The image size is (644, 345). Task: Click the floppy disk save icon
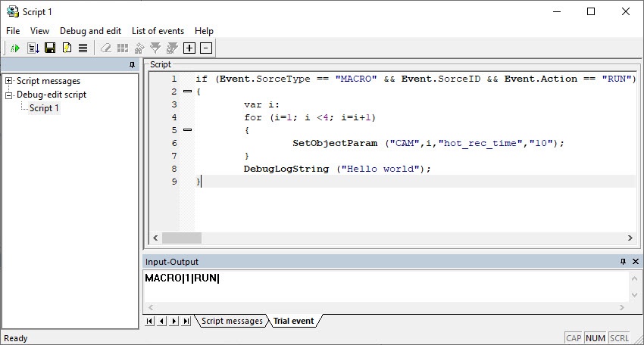coord(50,48)
